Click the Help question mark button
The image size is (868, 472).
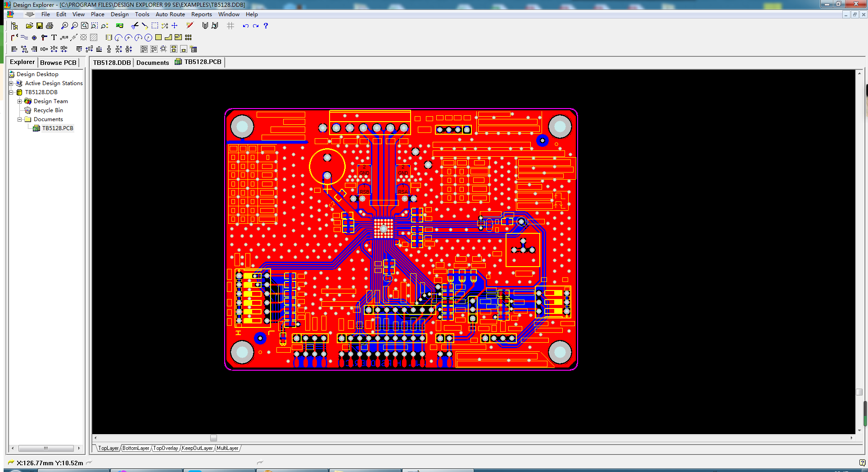point(266,26)
